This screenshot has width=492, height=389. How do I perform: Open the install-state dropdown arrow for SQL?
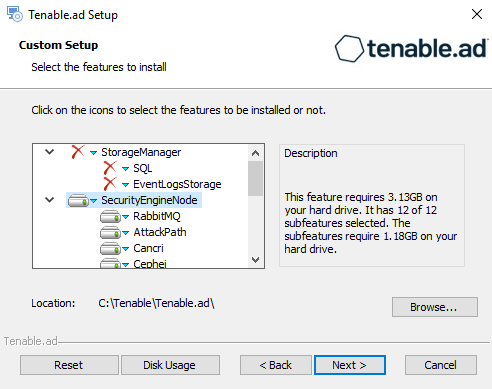coord(126,169)
